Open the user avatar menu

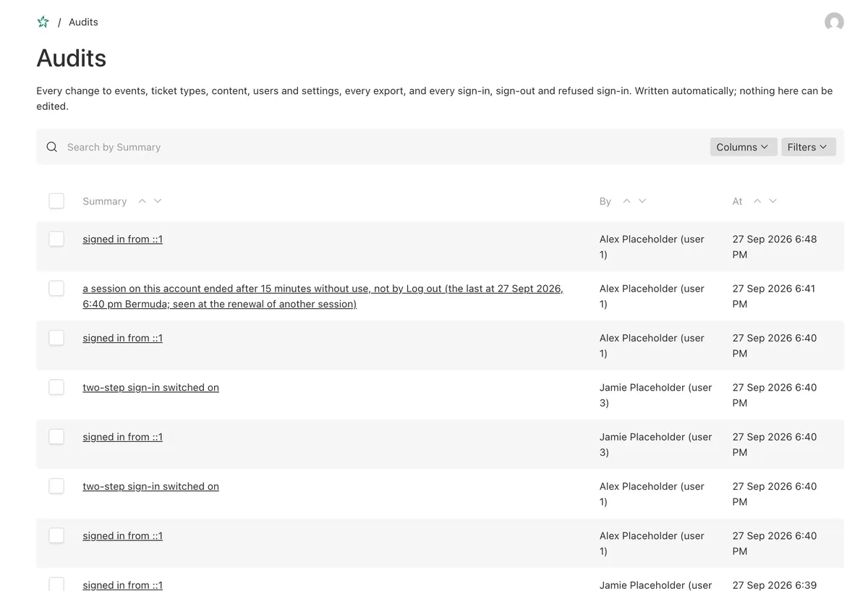(834, 22)
